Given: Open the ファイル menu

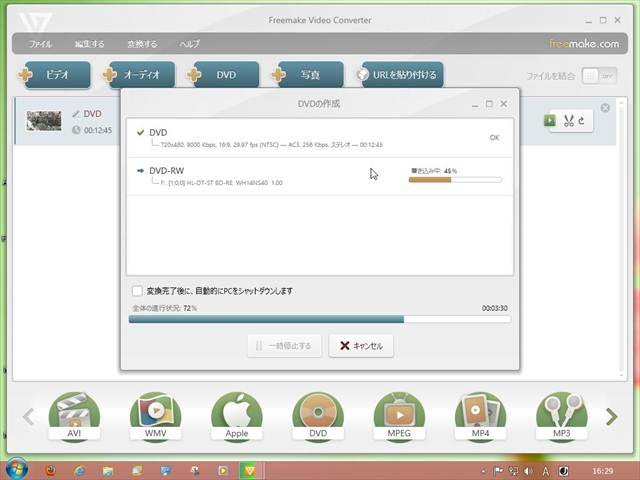Looking at the screenshot, I should click(41, 44).
